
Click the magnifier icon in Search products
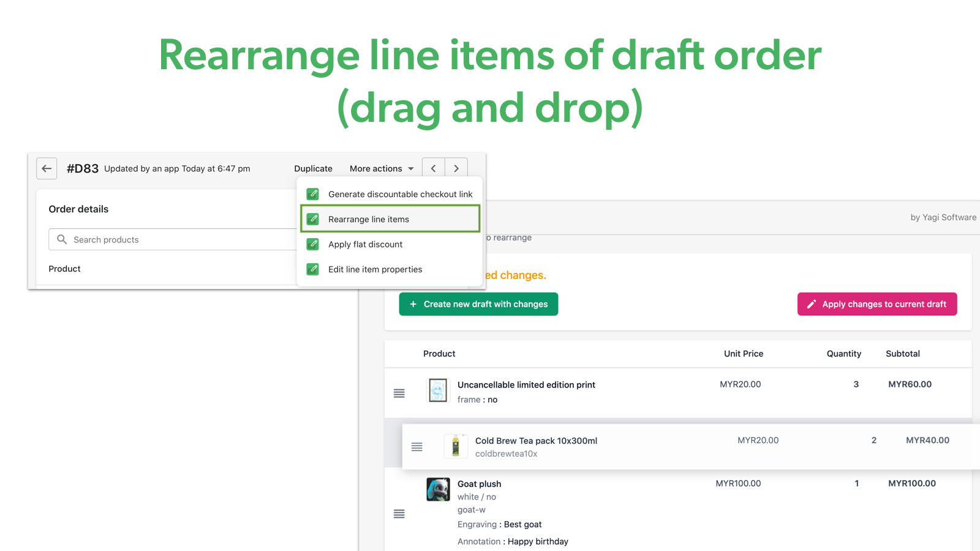point(62,239)
